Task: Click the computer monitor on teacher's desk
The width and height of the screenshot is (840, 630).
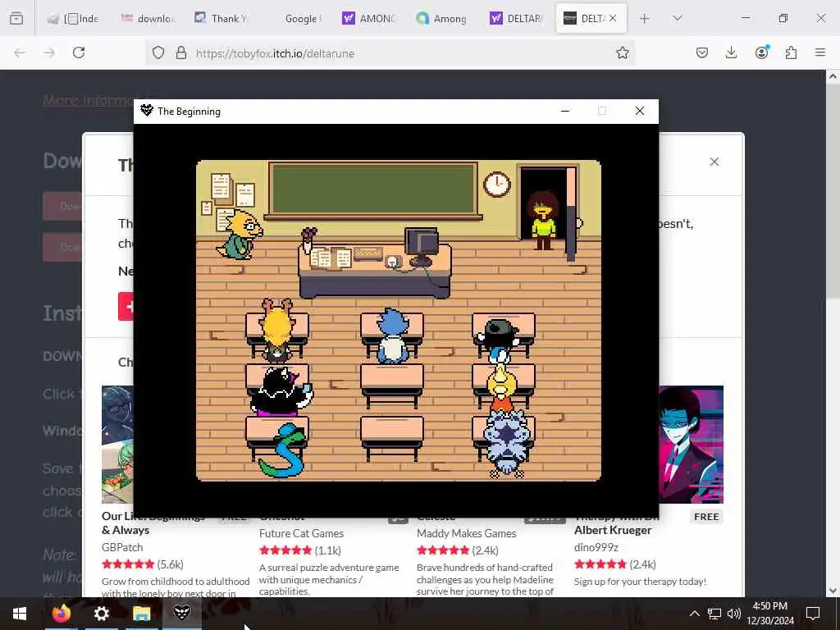Action: (422, 246)
